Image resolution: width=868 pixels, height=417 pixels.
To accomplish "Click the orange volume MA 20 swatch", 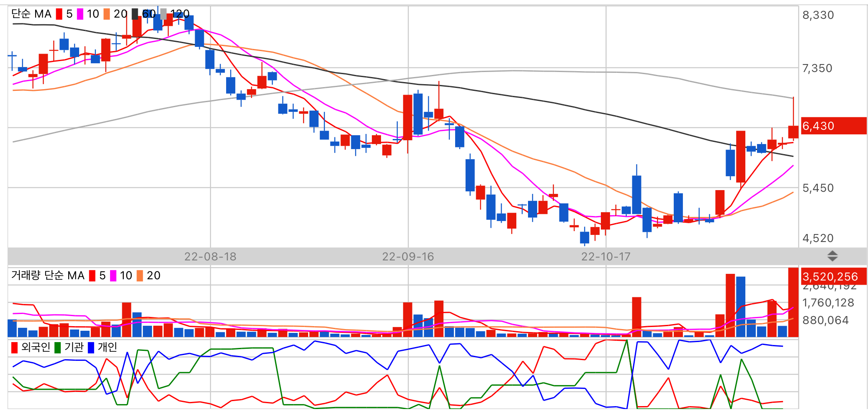I will click(140, 276).
